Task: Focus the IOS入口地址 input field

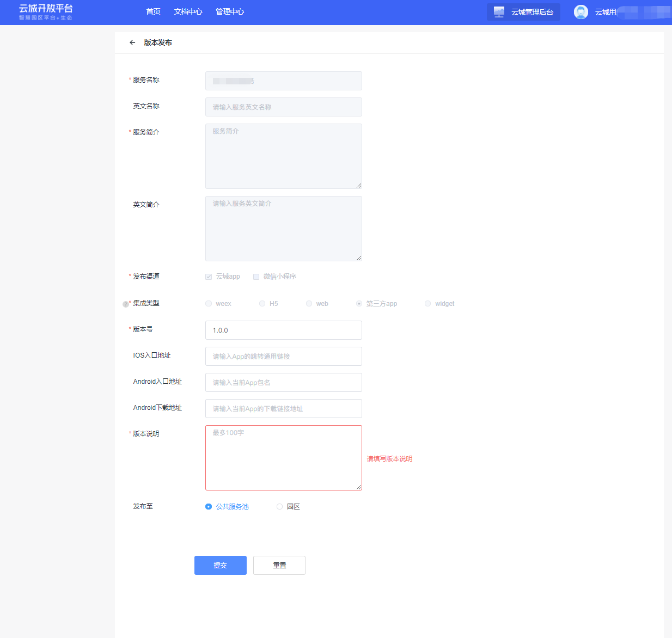Action: pyautogui.click(x=284, y=357)
